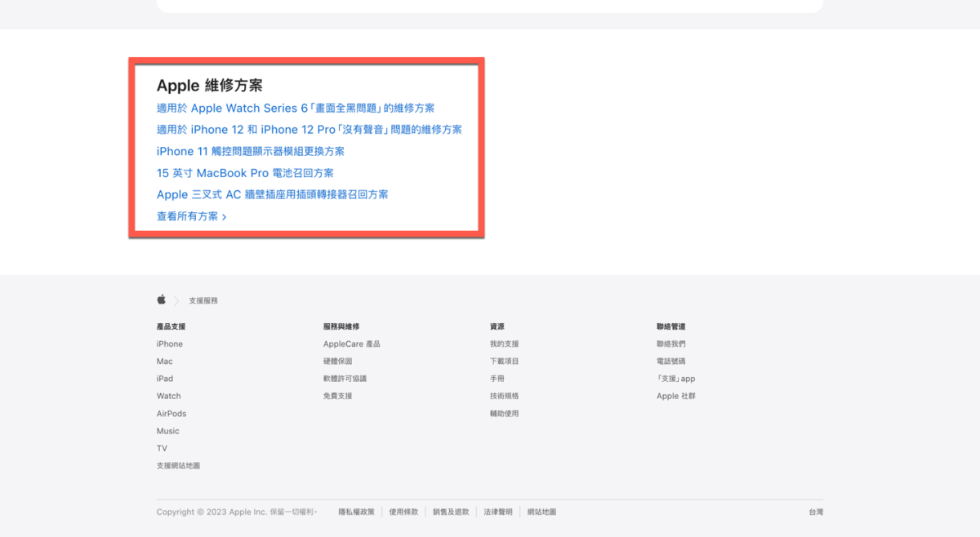Click Copyright © 2023 Apple Inc. text
Image resolution: width=980 pixels, height=537 pixels.
237,512
